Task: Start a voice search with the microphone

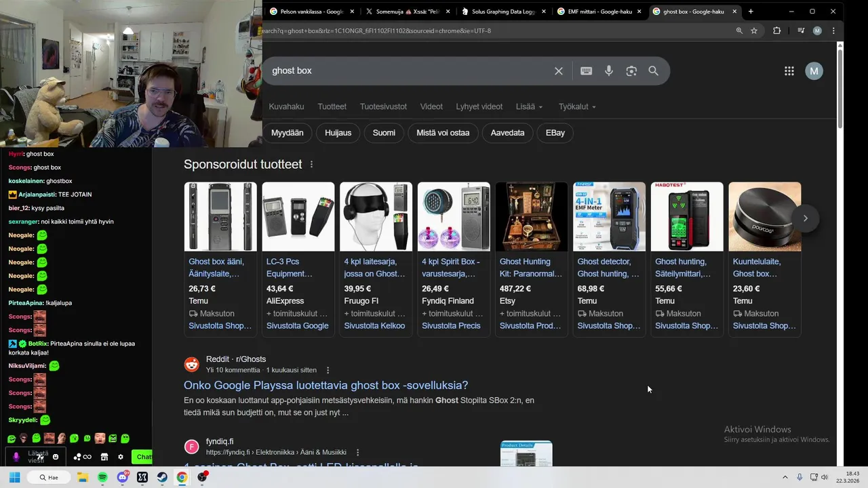Action: point(609,71)
